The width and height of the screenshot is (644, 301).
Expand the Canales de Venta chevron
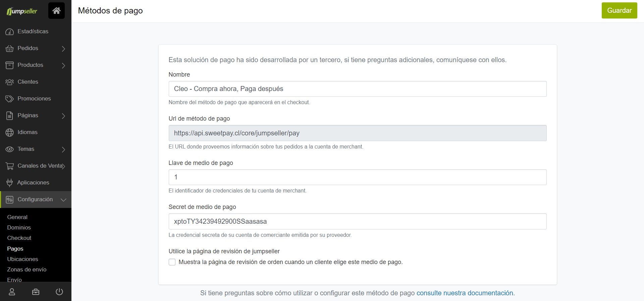pos(64,166)
